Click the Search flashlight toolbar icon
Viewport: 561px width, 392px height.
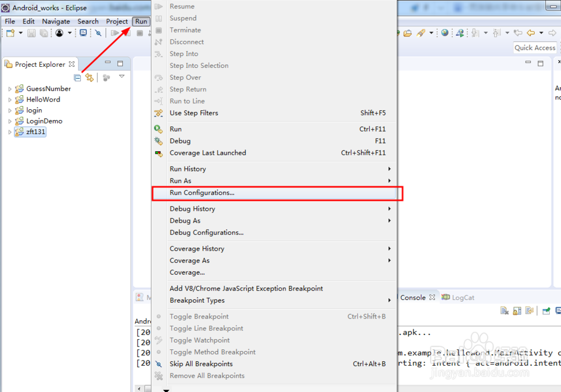[421, 33]
